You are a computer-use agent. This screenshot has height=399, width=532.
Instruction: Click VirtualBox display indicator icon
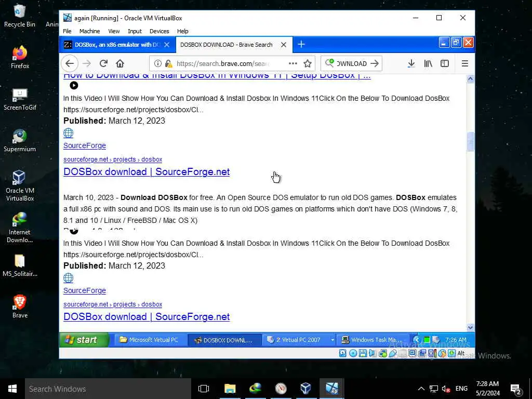click(x=412, y=353)
